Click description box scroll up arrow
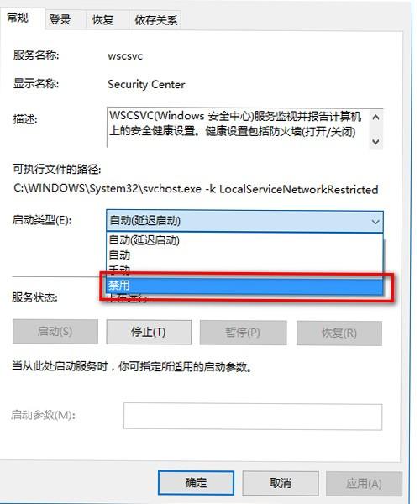The height and width of the screenshot is (504, 420). (x=375, y=118)
